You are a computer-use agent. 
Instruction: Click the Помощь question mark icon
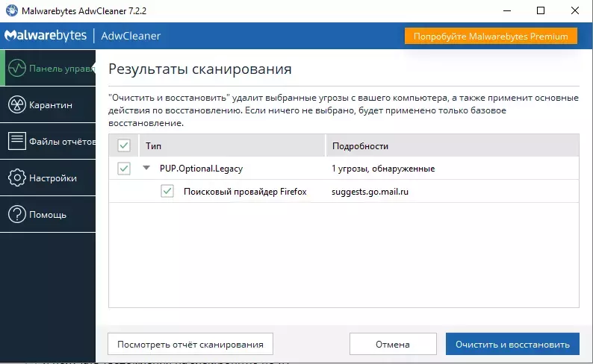(17, 214)
